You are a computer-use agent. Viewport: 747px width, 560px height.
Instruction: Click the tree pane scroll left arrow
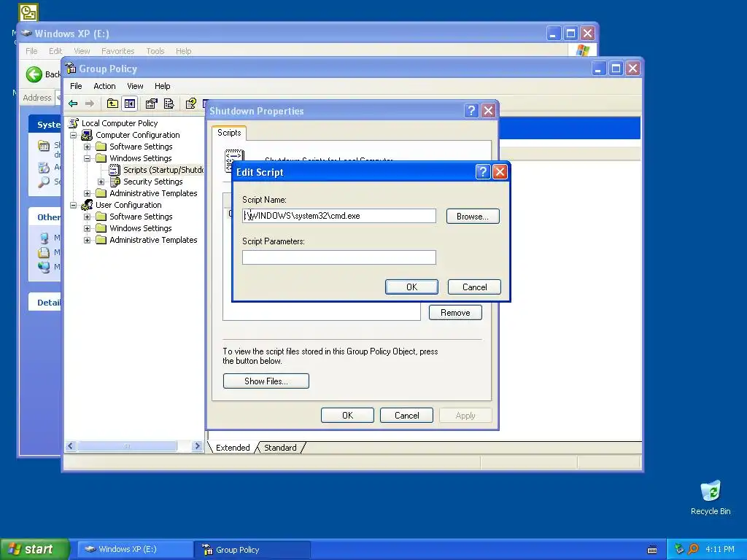71,446
